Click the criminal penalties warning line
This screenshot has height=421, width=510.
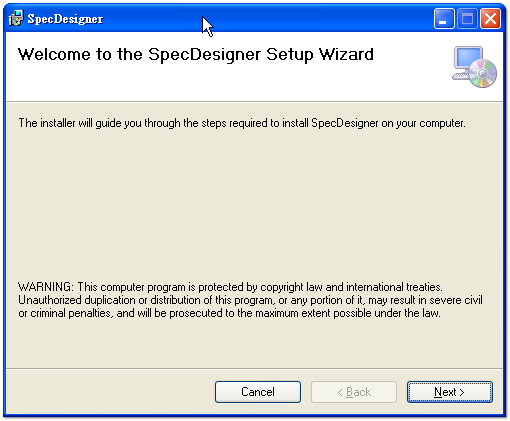point(229,313)
